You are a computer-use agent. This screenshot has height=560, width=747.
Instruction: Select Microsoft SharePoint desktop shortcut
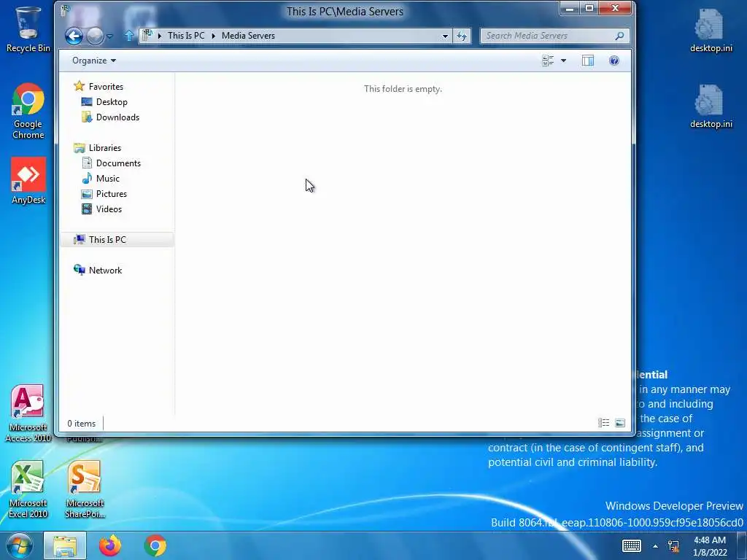(85, 489)
